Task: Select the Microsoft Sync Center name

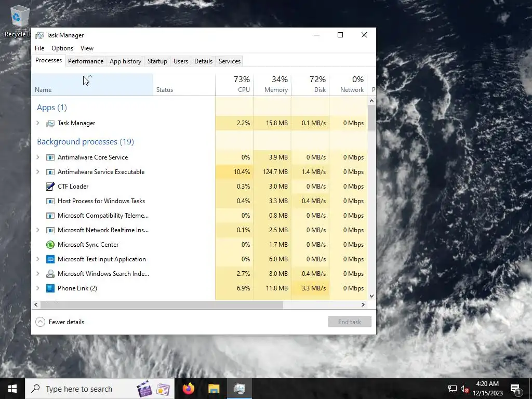Action: [x=88, y=245]
